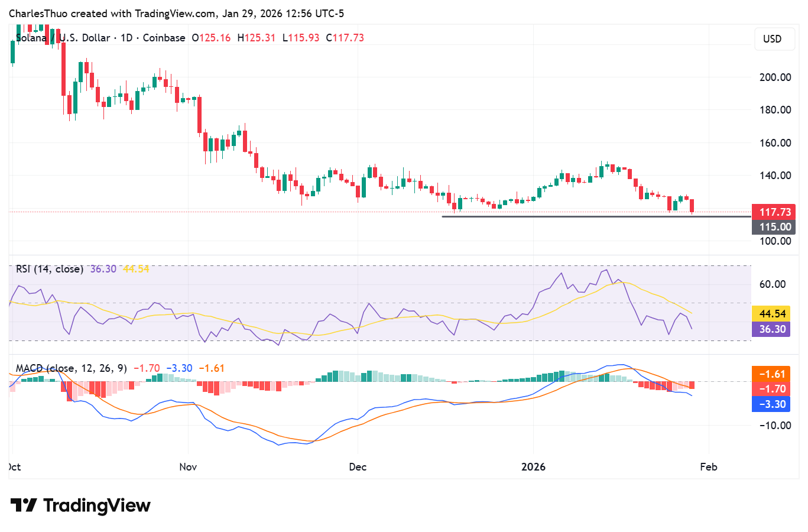Click the red 117.73 current price label
Viewport: 808px width, 532px height.
coord(773,212)
